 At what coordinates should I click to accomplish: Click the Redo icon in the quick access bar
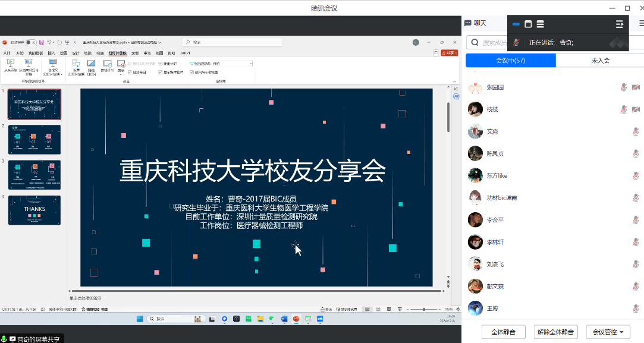pos(59,42)
